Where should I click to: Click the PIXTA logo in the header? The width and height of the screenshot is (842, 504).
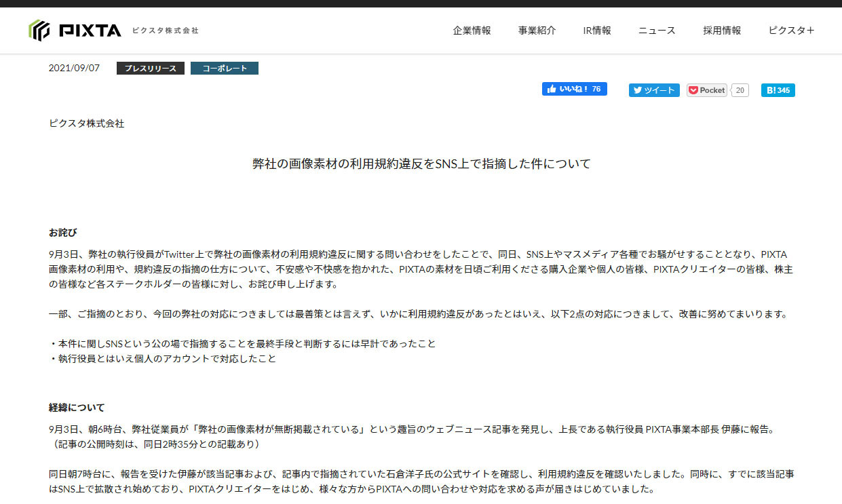click(x=75, y=31)
